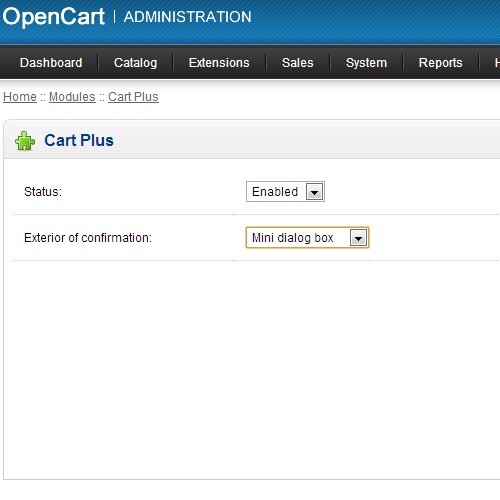Viewport: 500px width, 500px height.
Task: Open the Dashboard menu
Action: point(51,63)
